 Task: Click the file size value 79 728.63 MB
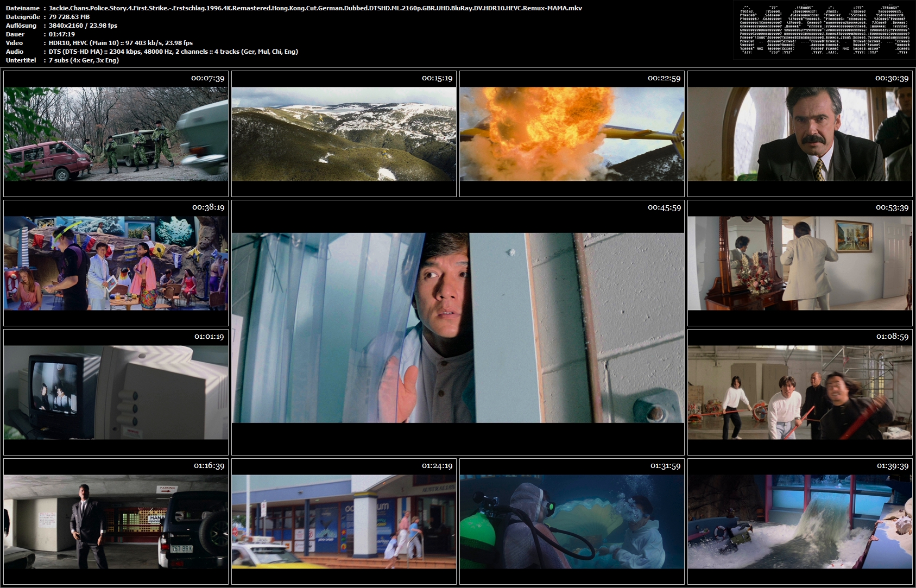70,17
